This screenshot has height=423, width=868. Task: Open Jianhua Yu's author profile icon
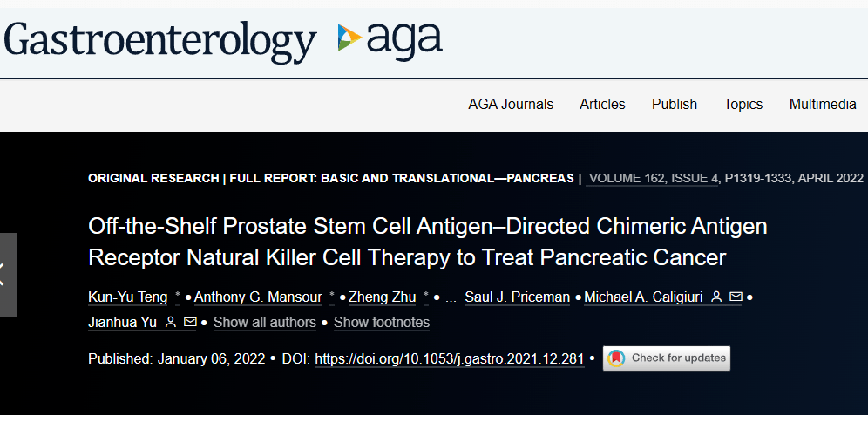tap(171, 322)
